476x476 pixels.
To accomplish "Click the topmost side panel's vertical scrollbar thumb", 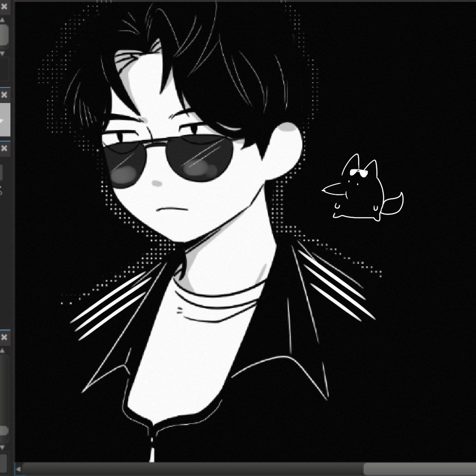I will 4,35.
